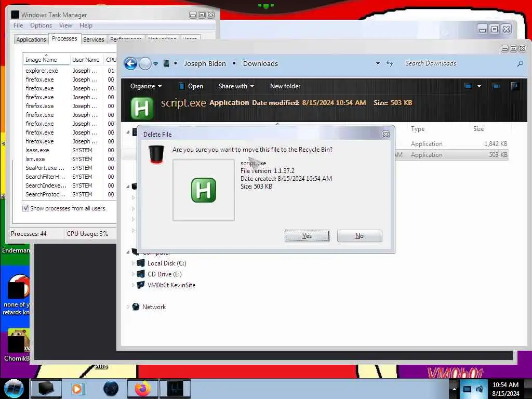Select CD Drive (E:)

pyautogui.click(x=165, y=274)
